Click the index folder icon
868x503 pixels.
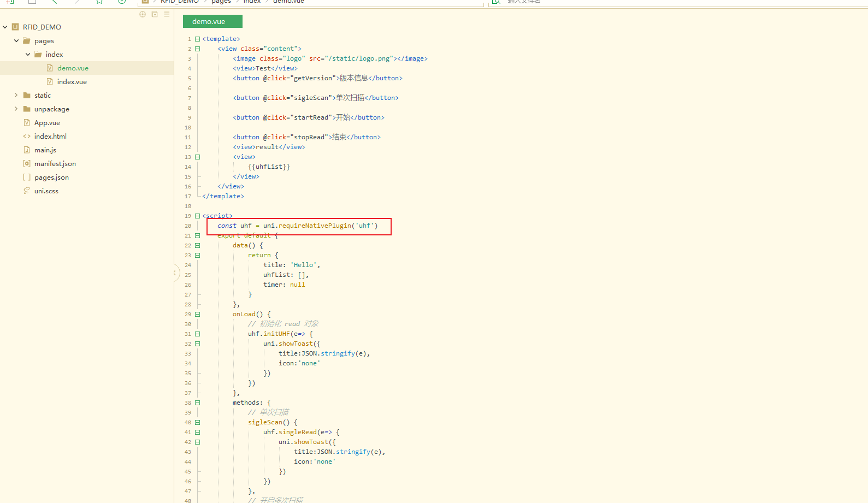pos(38,54)
